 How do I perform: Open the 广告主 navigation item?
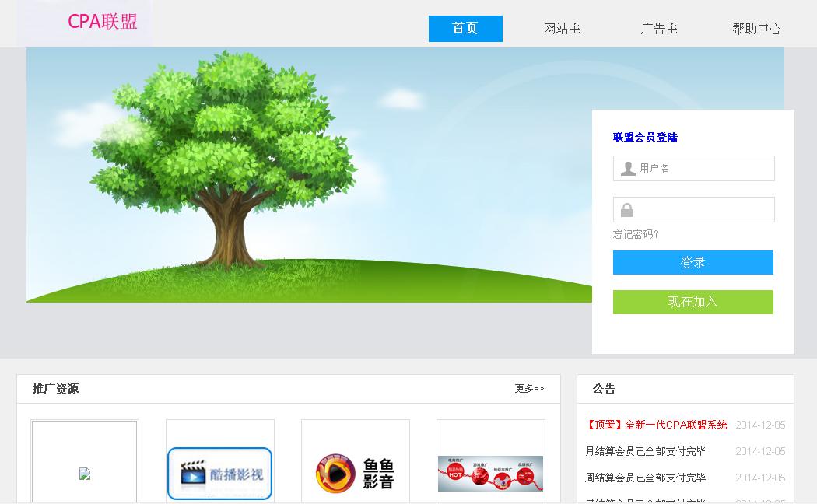[x=659, y=29]
